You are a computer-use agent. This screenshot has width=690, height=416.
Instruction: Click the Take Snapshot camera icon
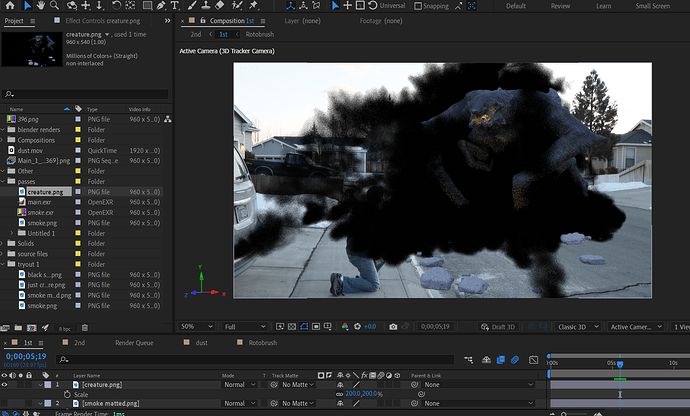pos(393,327)
